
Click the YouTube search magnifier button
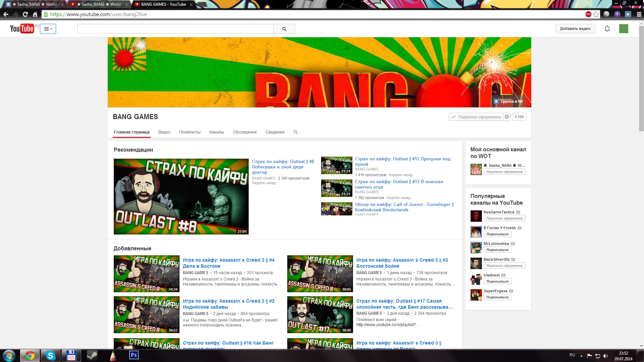pos(284,29)
